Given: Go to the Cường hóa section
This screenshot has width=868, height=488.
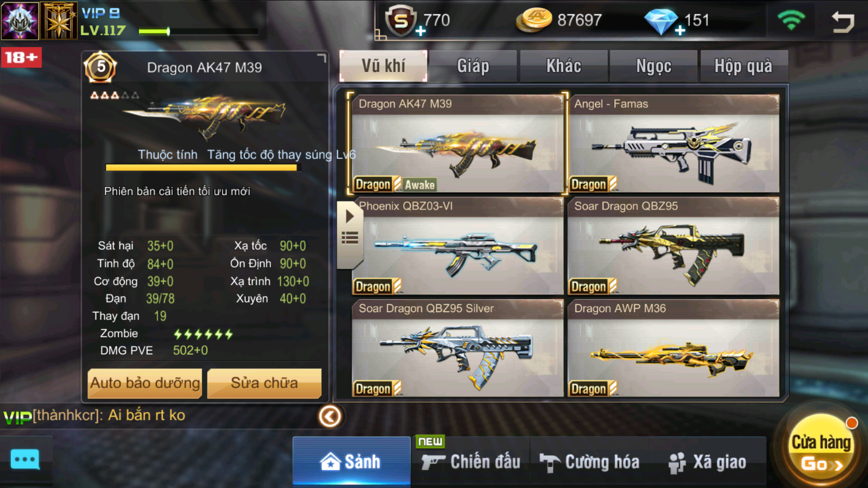Looking at the screenshot, I should pyautogui.click(x=590, y=462).
